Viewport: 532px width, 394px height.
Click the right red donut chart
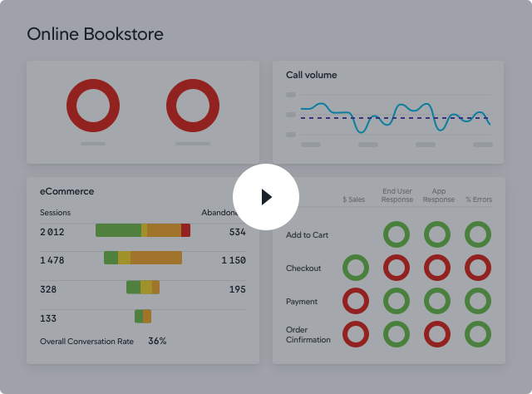[x=193, y=106]
